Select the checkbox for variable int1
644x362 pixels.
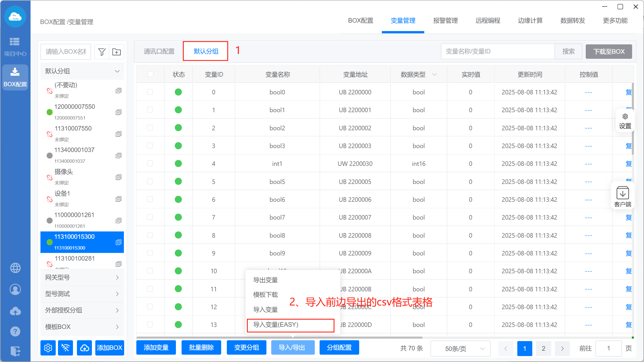150,164
